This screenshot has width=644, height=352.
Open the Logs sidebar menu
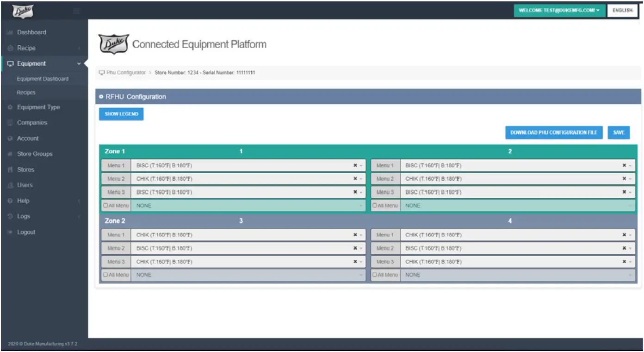tap(44, 217)
